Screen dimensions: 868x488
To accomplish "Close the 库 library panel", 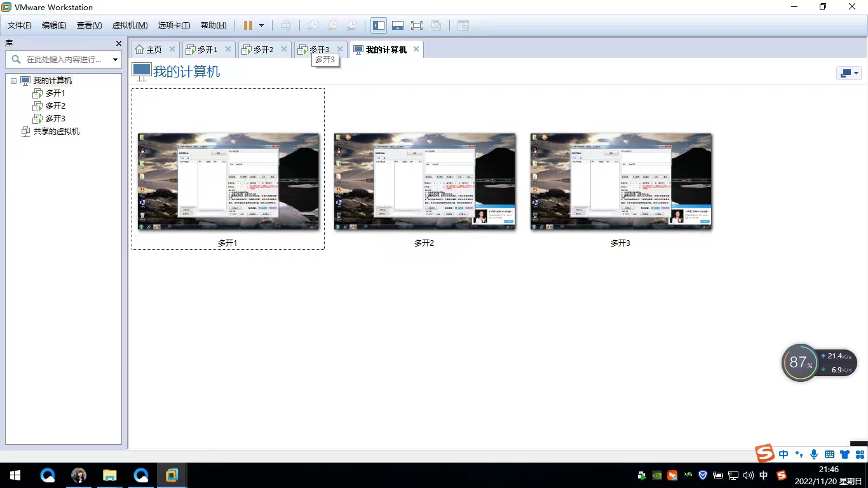I will [119, 43].
